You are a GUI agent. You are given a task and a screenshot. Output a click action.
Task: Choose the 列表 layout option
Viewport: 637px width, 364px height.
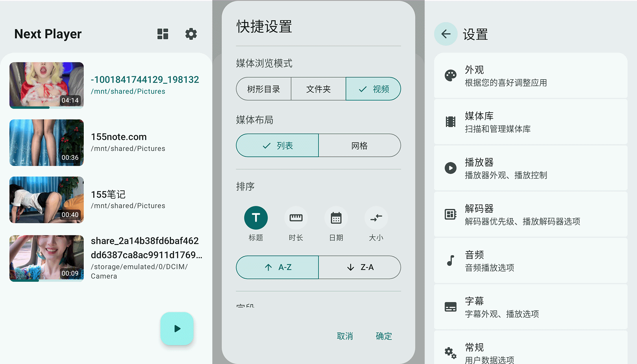pos(278,146)
